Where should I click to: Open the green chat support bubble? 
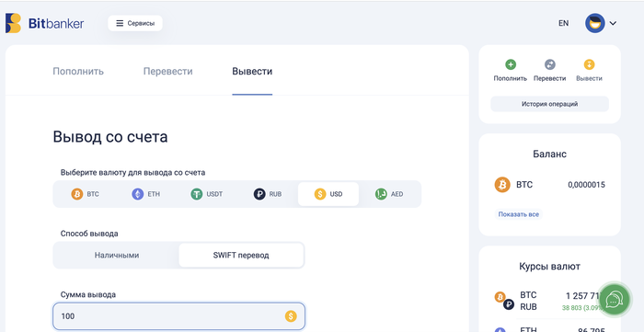[x=614, y=300]
